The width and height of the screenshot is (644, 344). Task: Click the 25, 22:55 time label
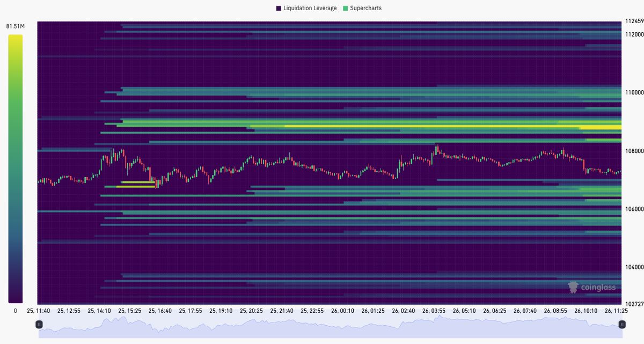[312, 311]
